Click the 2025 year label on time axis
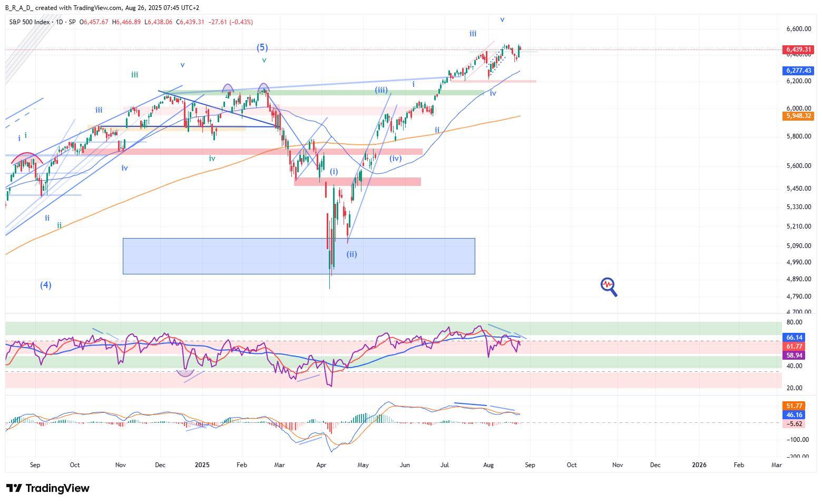 click(x=202, y=465)
